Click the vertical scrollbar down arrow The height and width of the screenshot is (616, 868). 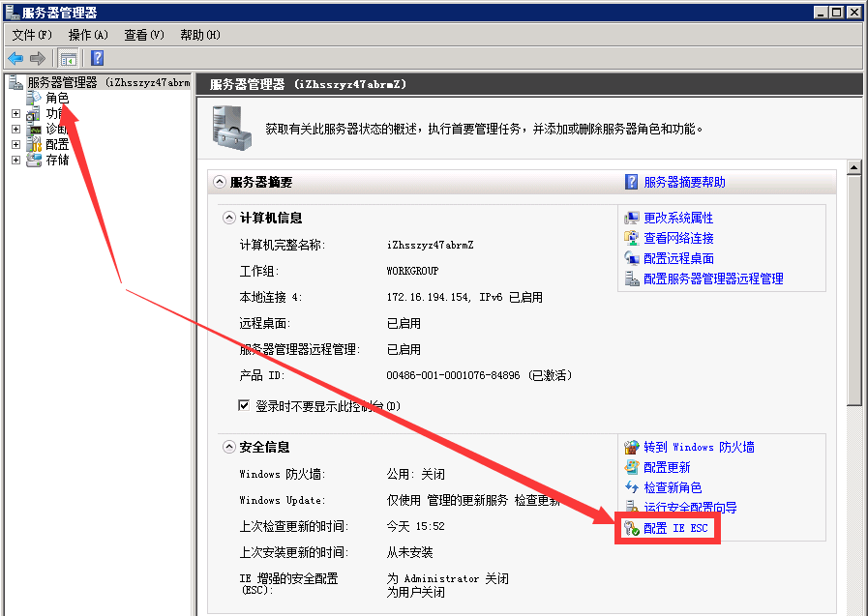point(853,609)
